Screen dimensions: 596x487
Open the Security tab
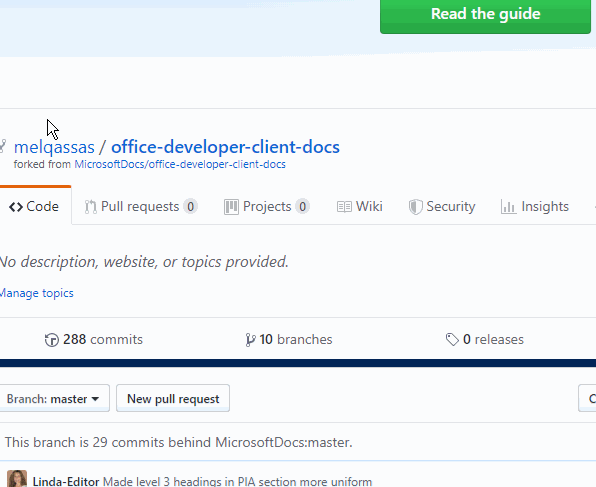442,206
